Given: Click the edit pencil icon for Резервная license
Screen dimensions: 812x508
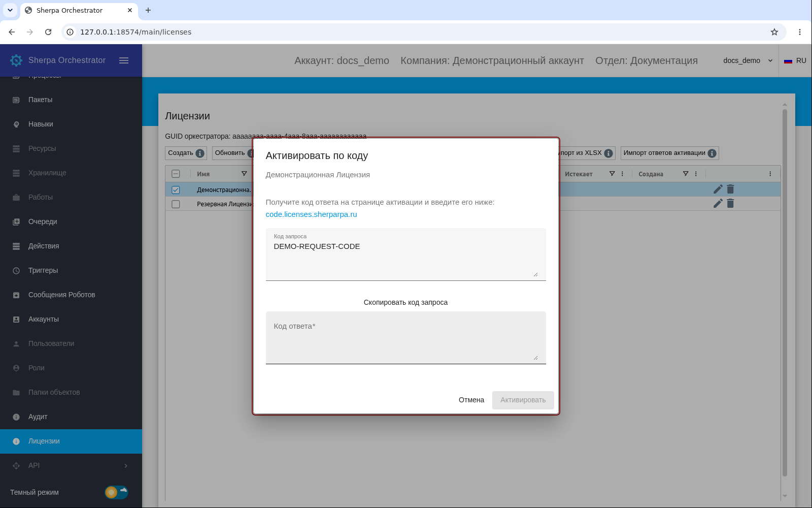Looking at the screenshot, I should click(718, 203).
